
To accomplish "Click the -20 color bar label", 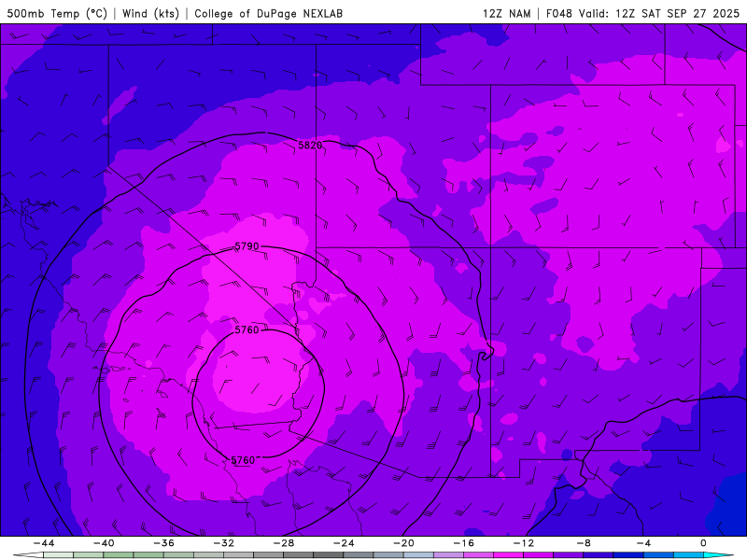I will (403, 543).
